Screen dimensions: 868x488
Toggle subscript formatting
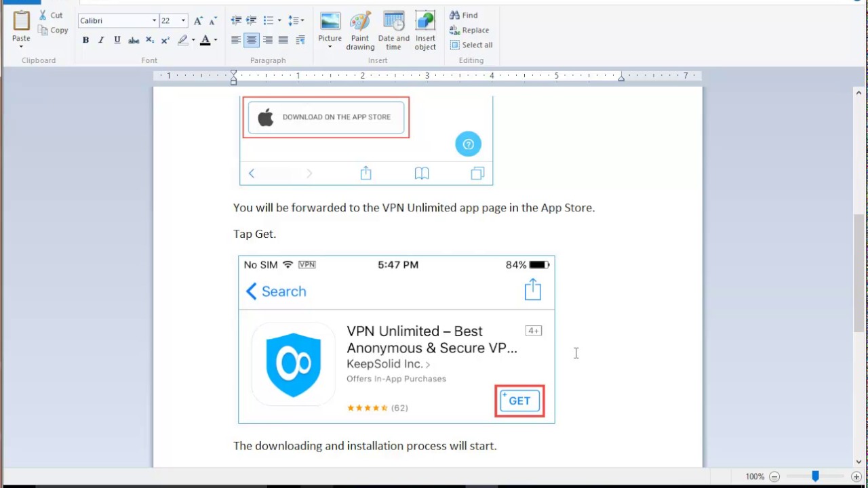[150, 40]
